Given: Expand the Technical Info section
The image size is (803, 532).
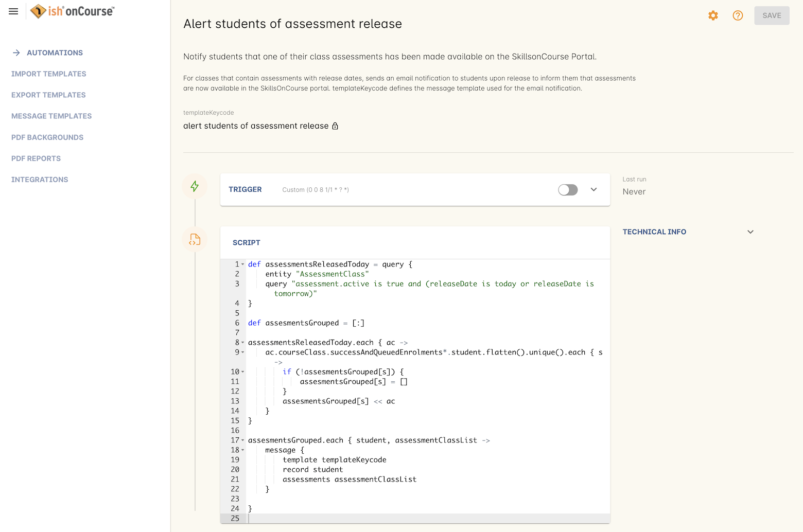Looking at the screenshot, I should click(750, 232).
